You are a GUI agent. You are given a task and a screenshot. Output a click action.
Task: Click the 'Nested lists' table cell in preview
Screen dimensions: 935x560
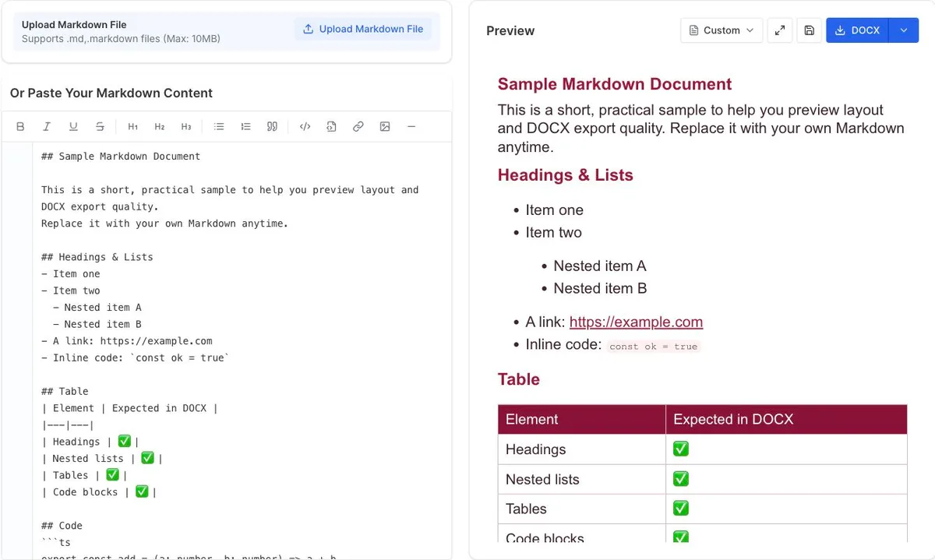pyautogui.click(x=582, y=480)
